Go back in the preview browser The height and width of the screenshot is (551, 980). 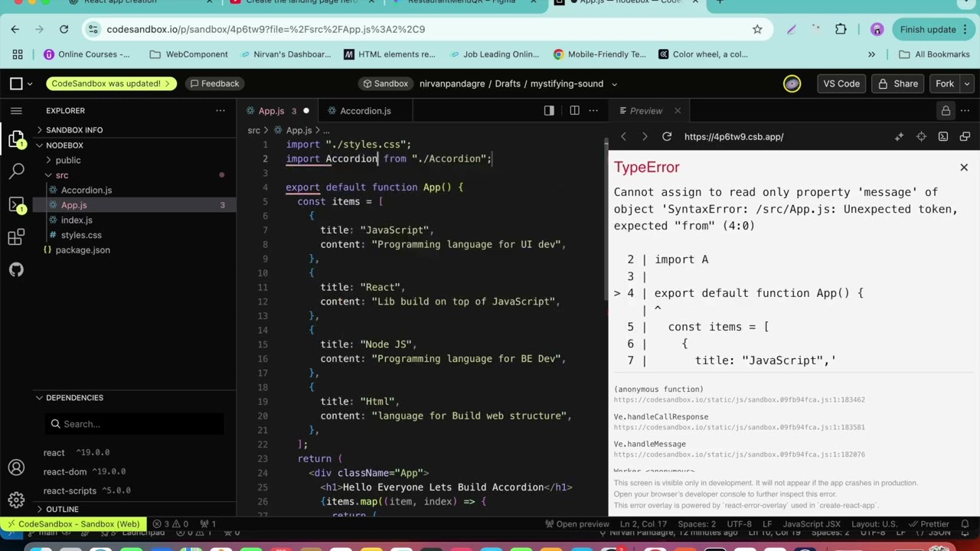click(x=623, y=137)
